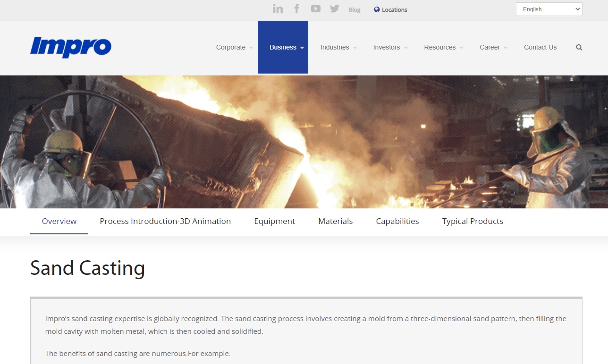Expand the Industries dropdown menu
This screenshot has height=364, width=608.
(x=337, y=47)
